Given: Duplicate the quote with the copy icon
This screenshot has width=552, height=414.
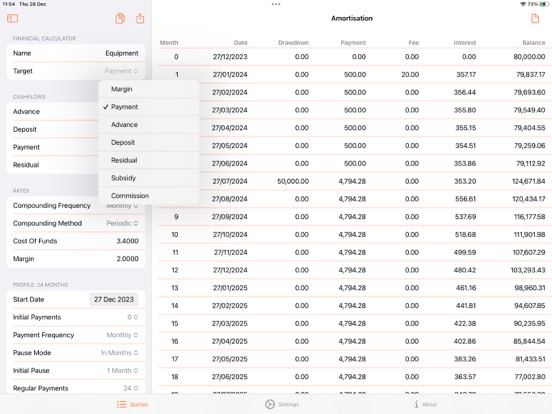Looking at the screenshot, I should click(x=120, y=18).
